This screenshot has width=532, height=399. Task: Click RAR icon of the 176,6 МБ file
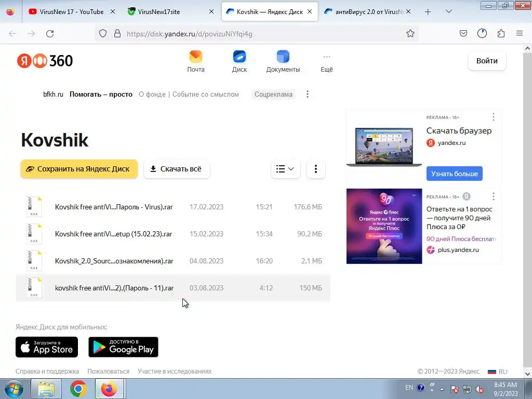[34, 207]
